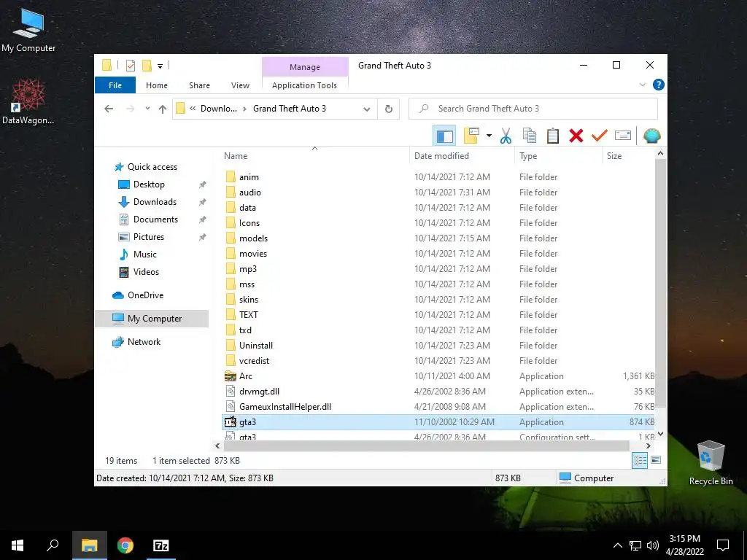Click the New folder icon in toolbar

tap(472, 136)
